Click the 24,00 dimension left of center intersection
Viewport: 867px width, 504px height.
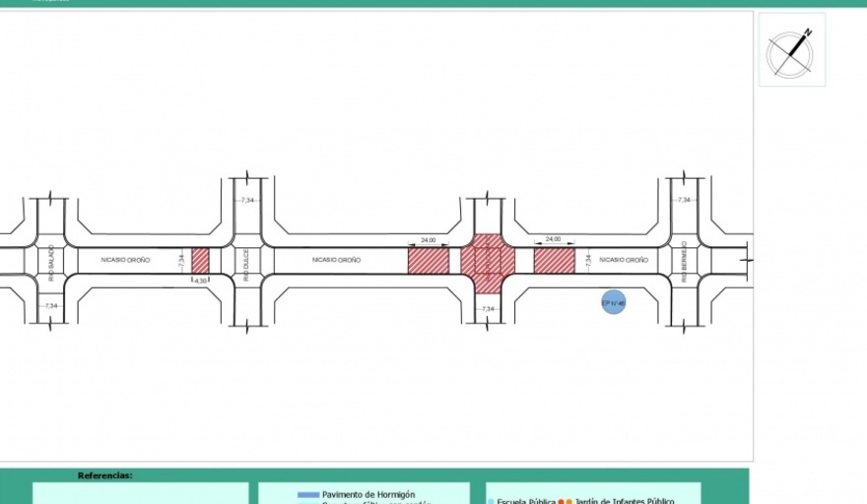428,239
